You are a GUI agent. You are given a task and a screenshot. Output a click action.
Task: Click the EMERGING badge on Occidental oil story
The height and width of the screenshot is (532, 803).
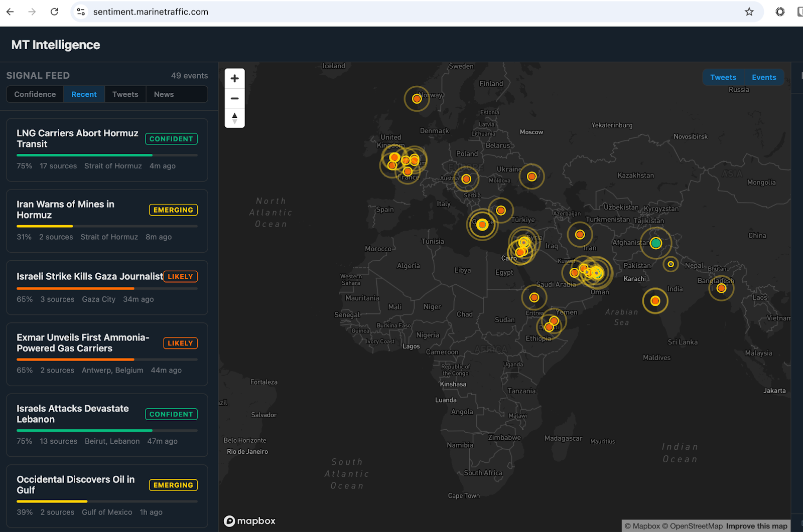[x=173, y=485]
